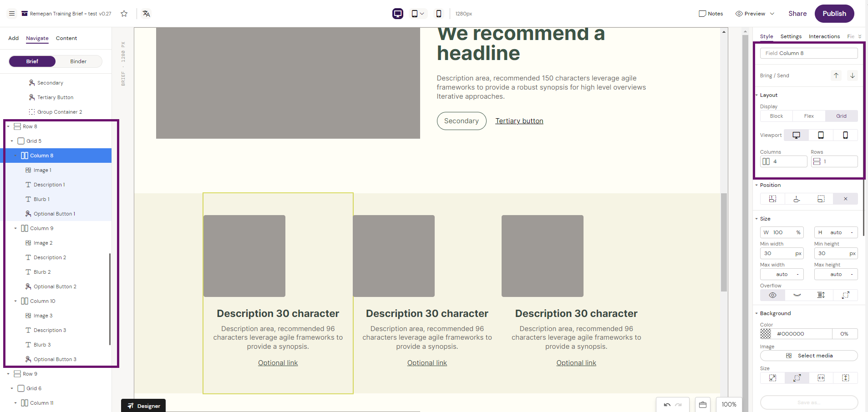Click the background color swatch
This screenshot has height=412, width=868.
click(766, 334)
